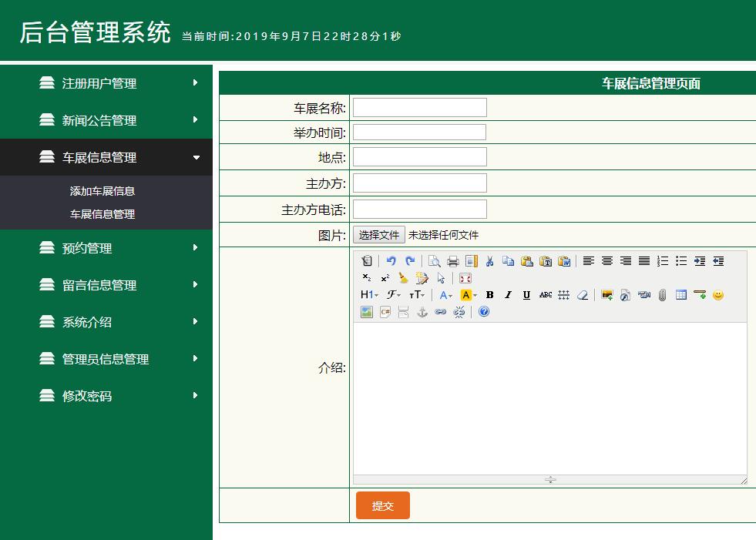Screen dimensions: 756x540
Task: Open insert template icon
Action: coord(472,261)
